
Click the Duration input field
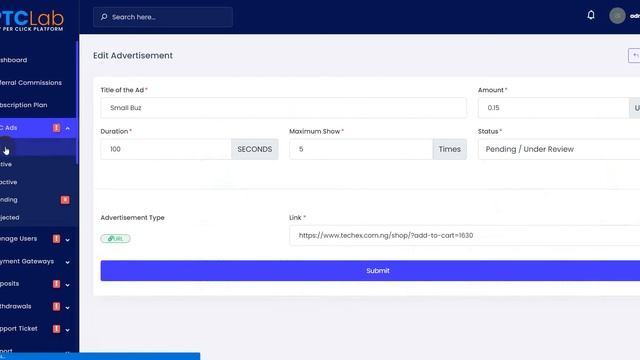coord(166,149)
